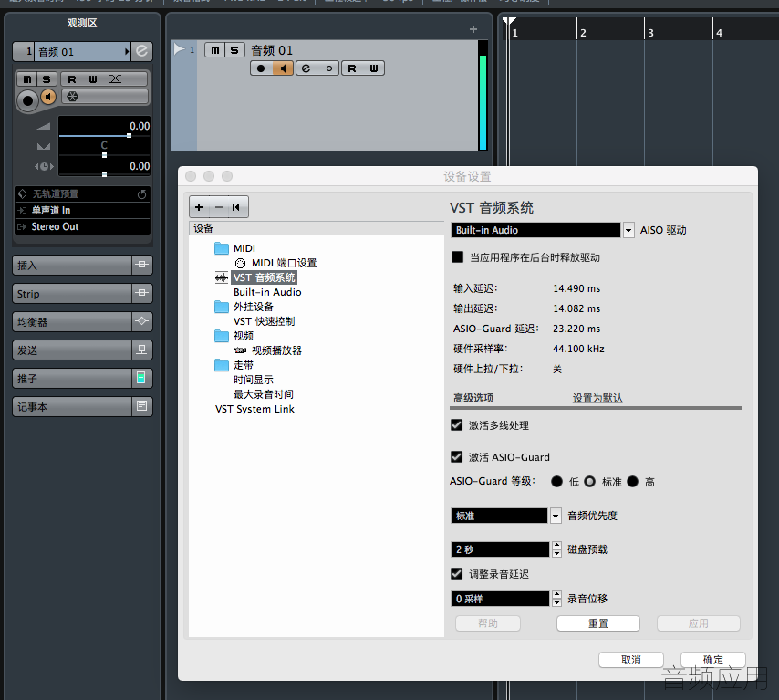Click the notepad section icon

tap(142, 407)
